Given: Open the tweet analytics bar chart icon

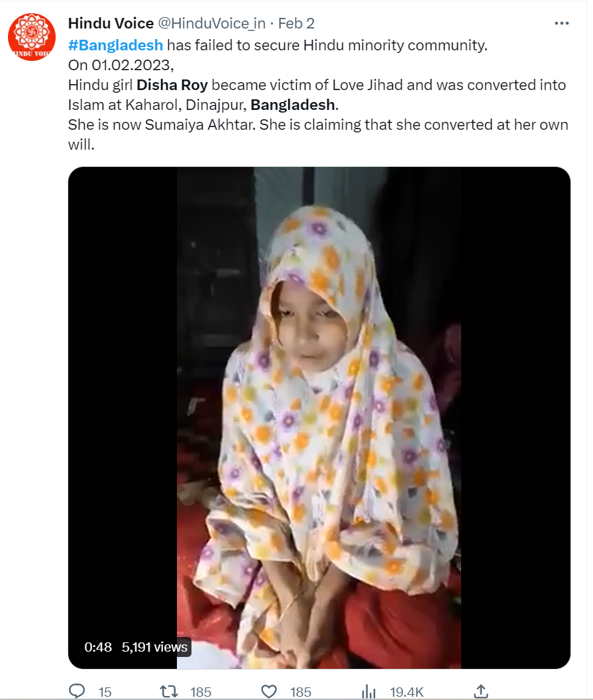Looking at the screenshot, I should coord(368,691).
